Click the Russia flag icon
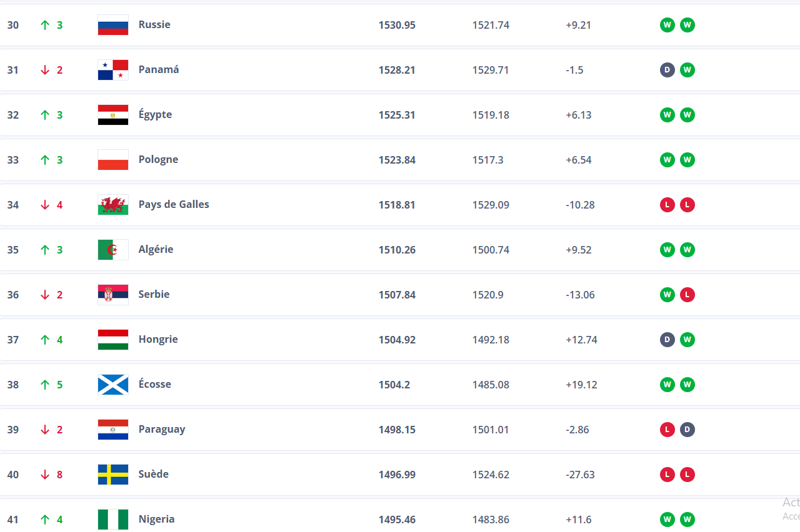Viewport: 800px width, 532px height. click(113, 25)
